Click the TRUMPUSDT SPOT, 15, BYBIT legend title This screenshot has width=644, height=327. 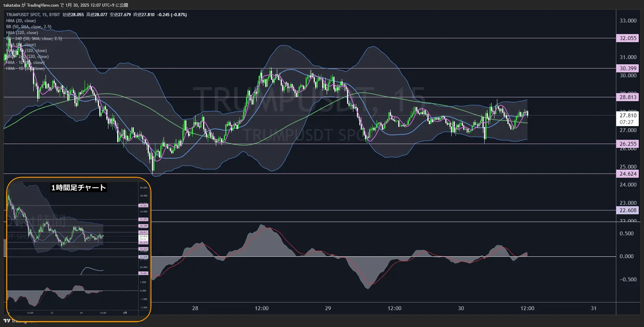click(x=33, y=15)
